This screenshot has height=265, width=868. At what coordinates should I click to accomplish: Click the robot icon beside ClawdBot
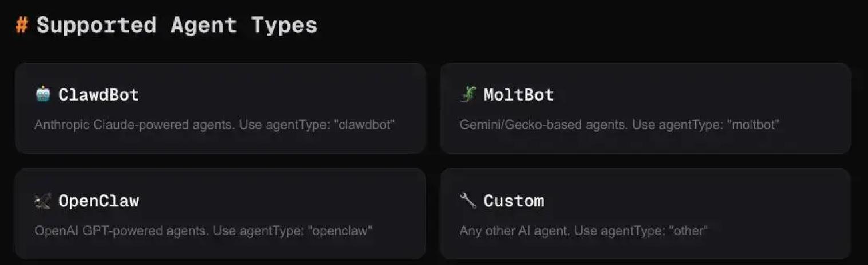tap(43, 94)
